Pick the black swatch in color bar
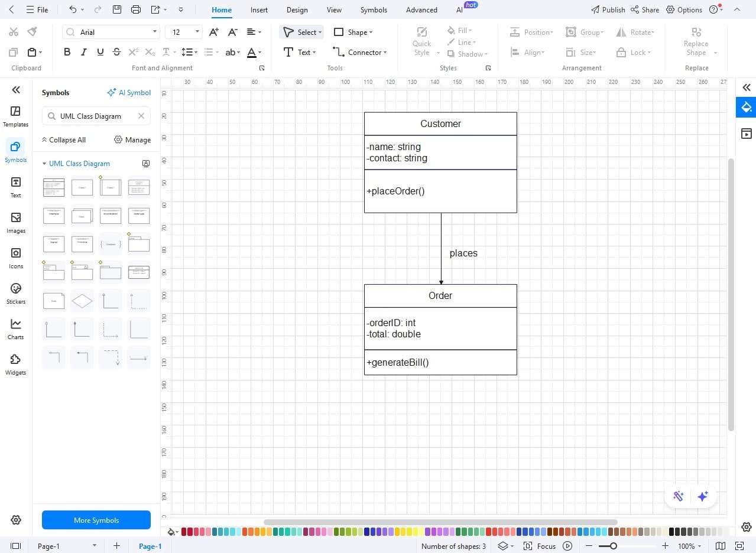The width and height of the screenshot is (756, 553). (671, 532)
